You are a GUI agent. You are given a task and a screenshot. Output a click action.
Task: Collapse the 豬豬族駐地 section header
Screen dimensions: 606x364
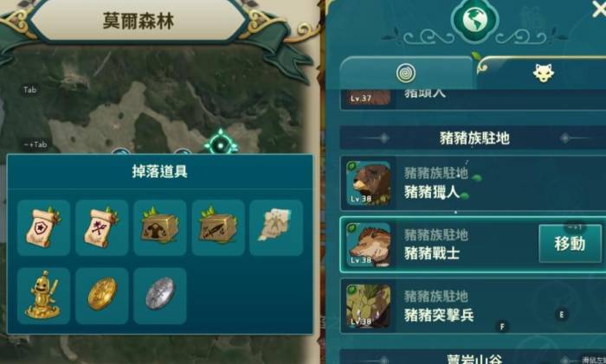(473, 137)
